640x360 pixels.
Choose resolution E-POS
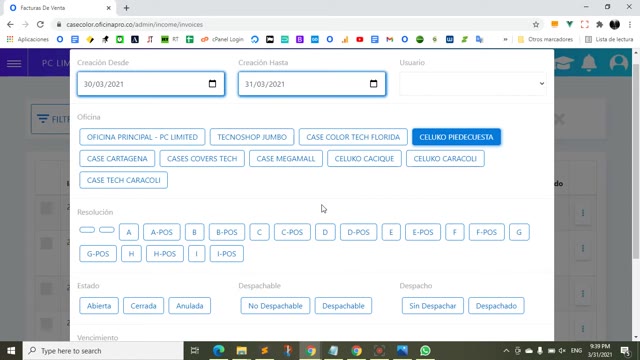[x=423, y=232]
